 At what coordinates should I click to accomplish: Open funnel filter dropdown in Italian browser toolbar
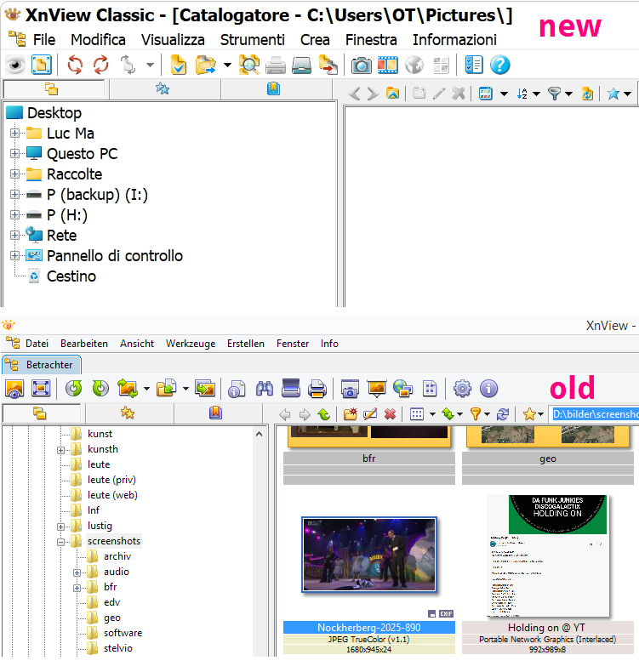568,94
